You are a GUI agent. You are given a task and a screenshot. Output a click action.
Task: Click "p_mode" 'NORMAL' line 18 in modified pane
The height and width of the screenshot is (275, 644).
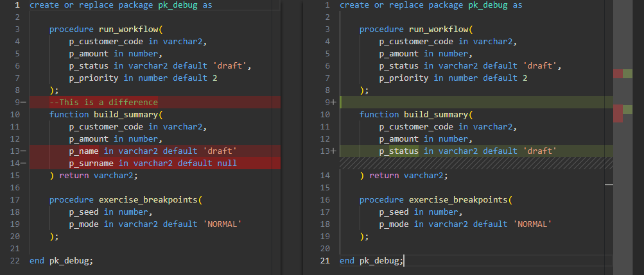tap(466, 224)
